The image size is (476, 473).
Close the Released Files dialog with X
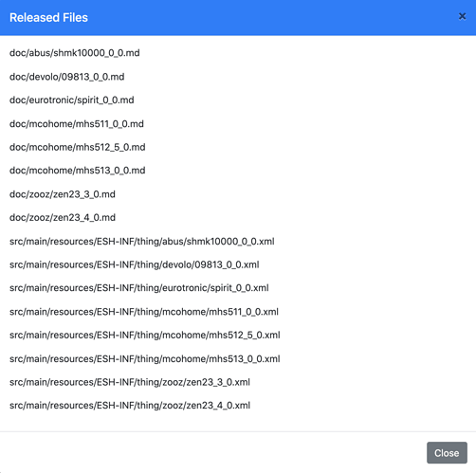click(x=462, y=16)
